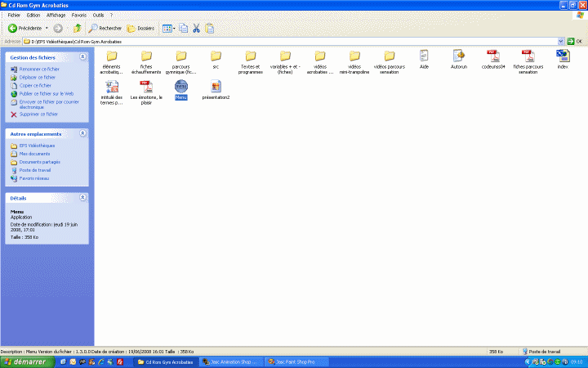
Task: Select the codeunss04 PDF file
Action: pyautogui.click(x=493, y=56)
